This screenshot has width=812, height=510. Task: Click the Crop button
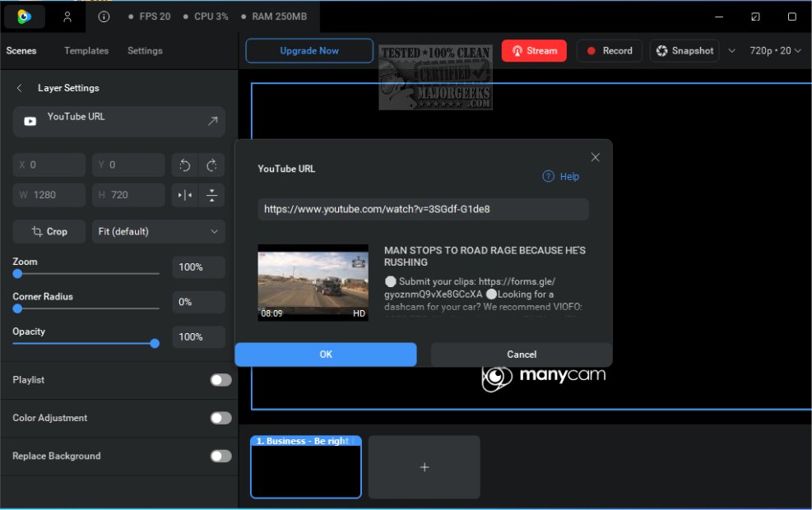[x=49, y=231]
